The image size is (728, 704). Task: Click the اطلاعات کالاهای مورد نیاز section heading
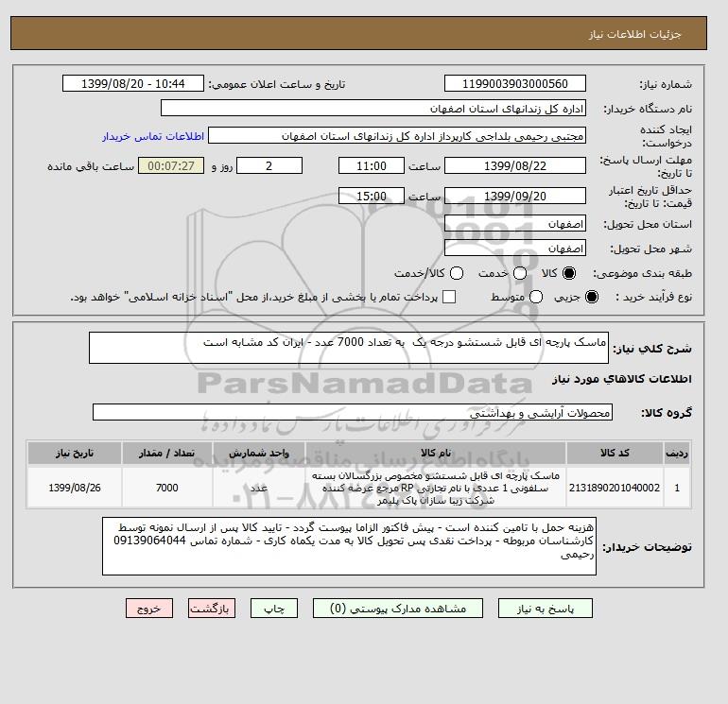622,379
